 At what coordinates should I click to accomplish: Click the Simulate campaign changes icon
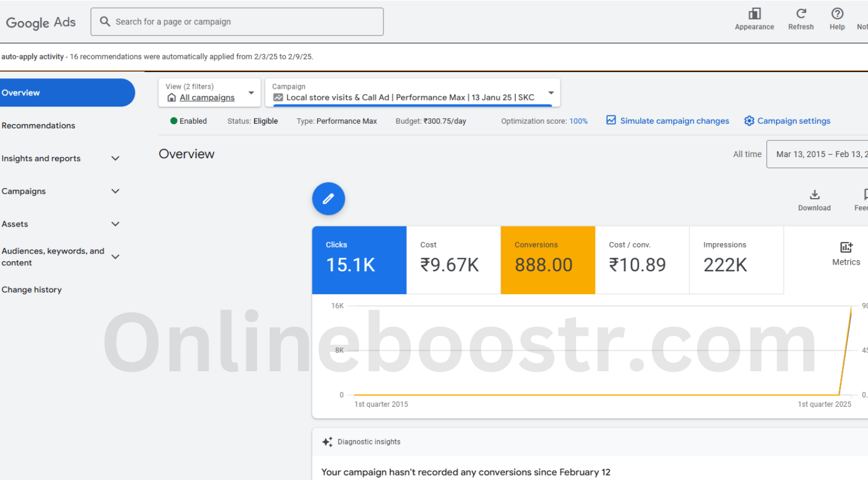(x=611, y=120)
